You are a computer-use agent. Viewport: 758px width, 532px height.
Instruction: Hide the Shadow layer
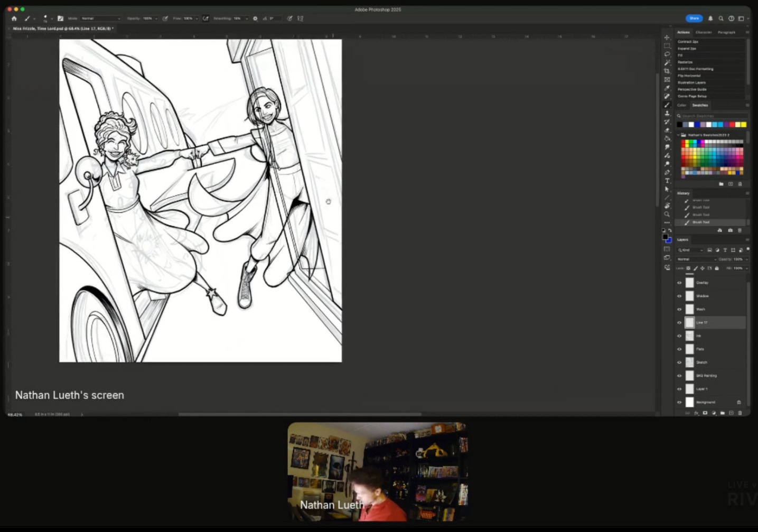(680, 296)
